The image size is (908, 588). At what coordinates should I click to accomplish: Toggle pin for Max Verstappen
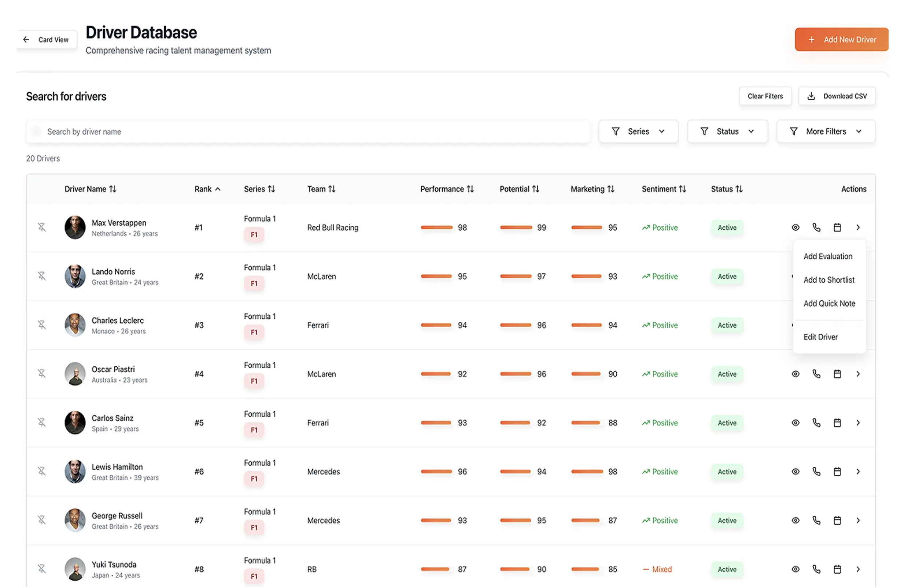pyautogui.click(x=42, y=227)
